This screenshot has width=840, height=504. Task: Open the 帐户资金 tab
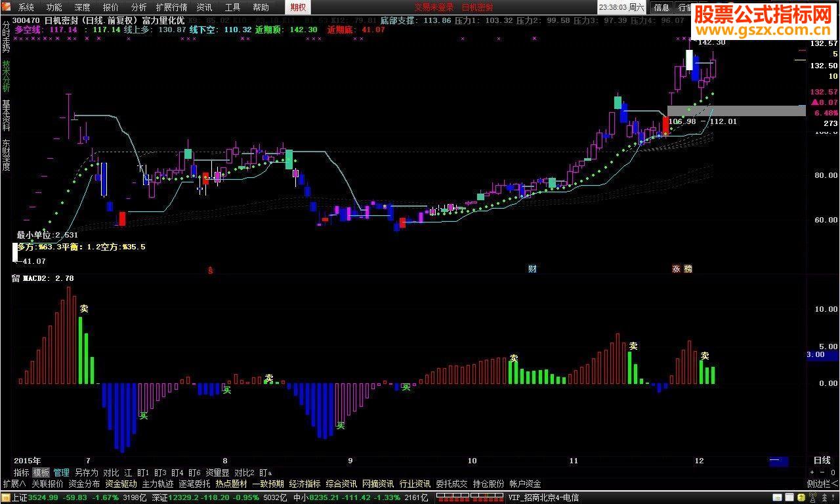[x=525, y=484]
